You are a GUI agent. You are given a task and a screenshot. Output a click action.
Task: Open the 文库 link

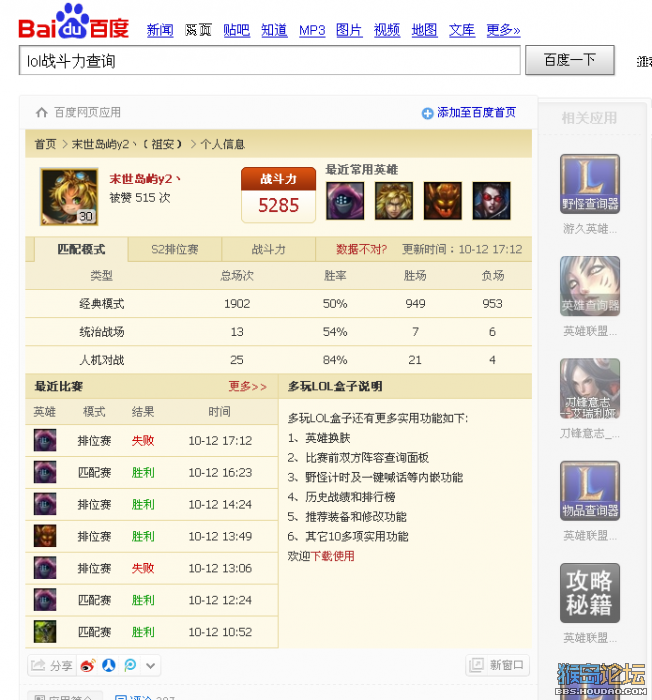pyautogui.click(x=462, y=30)
